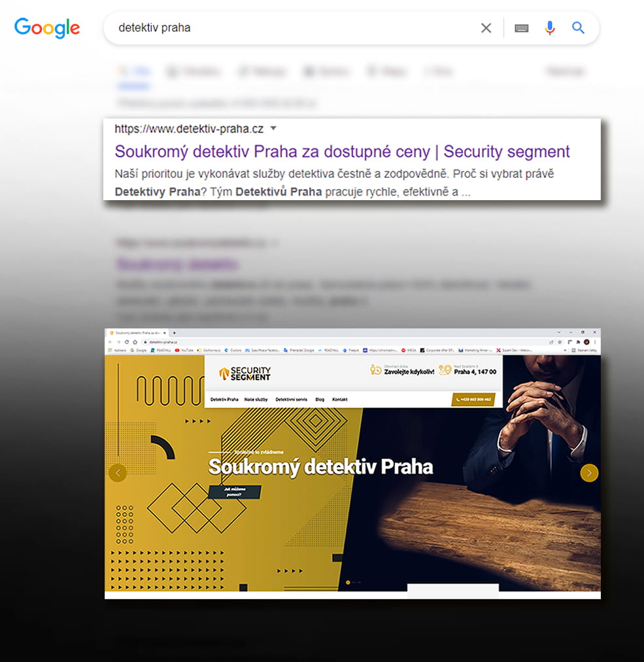Go to the Google logo homepage
644x662 pixels.
[47, 28]
